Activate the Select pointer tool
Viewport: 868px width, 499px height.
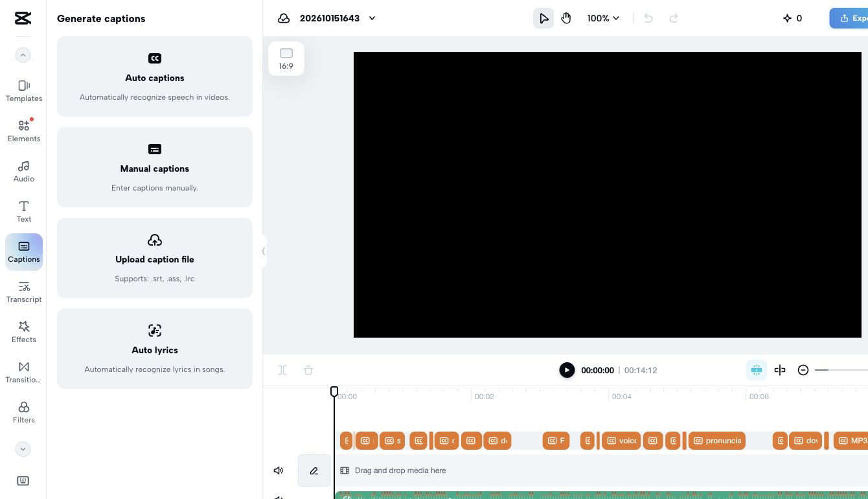543,18
